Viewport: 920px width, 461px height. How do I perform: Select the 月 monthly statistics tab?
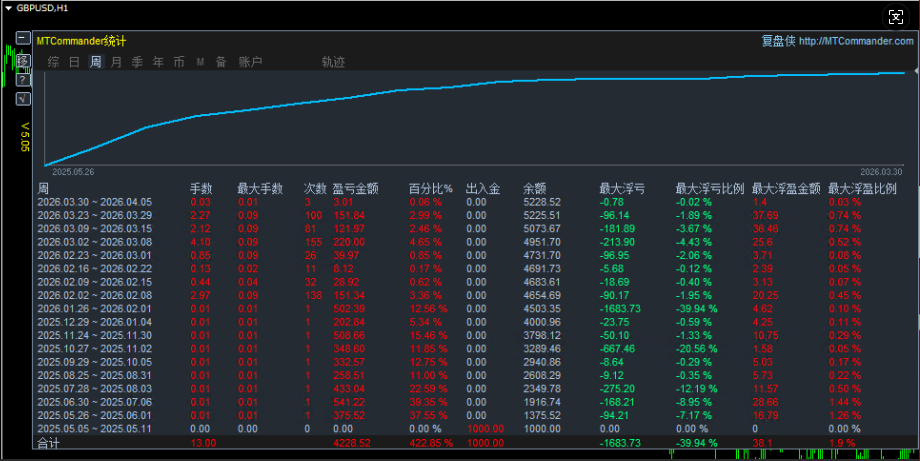coord(116,62)
